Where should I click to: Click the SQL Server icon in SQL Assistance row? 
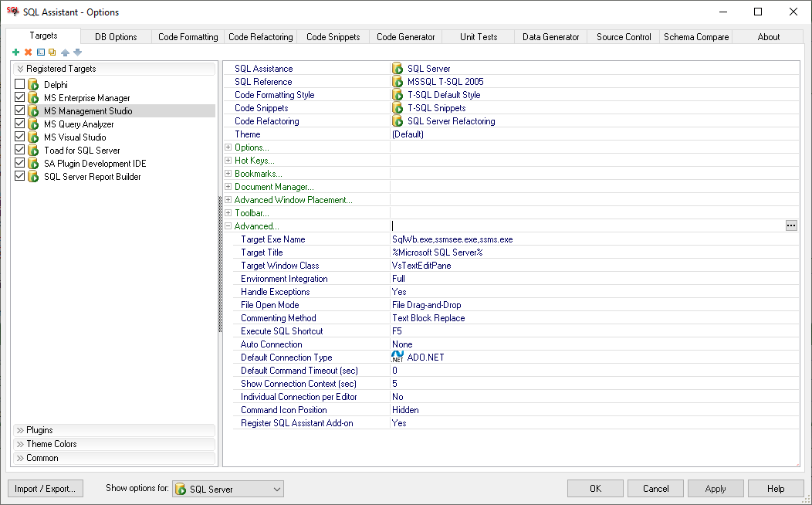pos(398,69)
